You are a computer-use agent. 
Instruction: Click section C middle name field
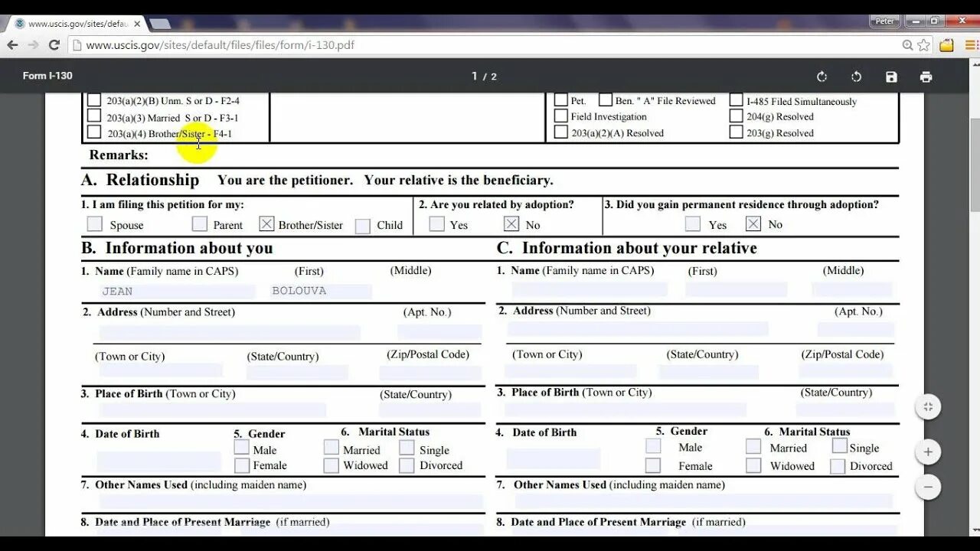(x=852, y=289)
